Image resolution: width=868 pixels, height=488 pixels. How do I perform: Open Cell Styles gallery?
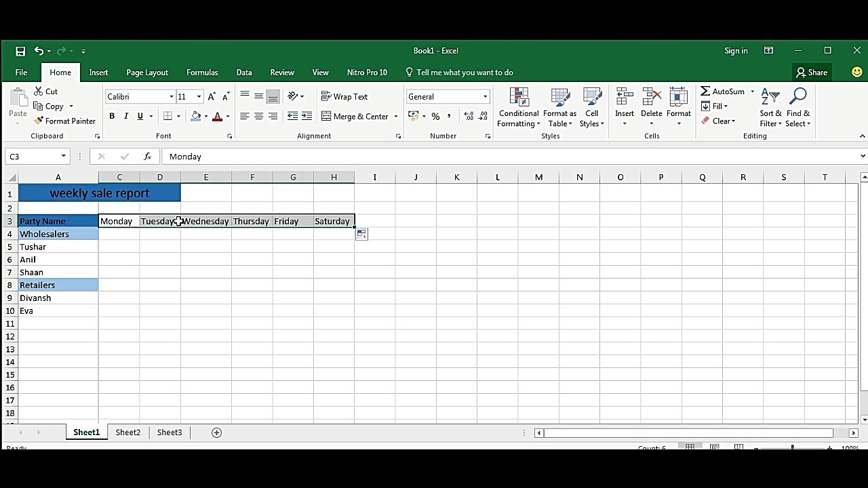pyautogui.click(x=592, y=107)
